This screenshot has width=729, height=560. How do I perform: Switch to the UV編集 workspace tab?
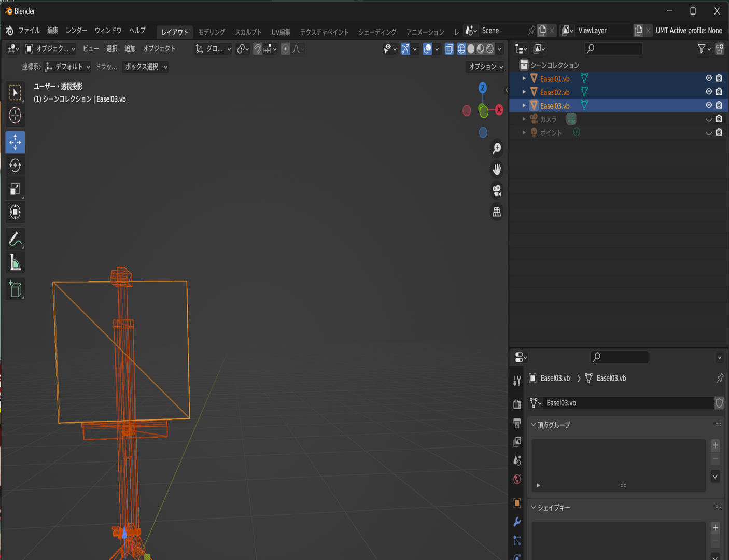click(281, 32)
